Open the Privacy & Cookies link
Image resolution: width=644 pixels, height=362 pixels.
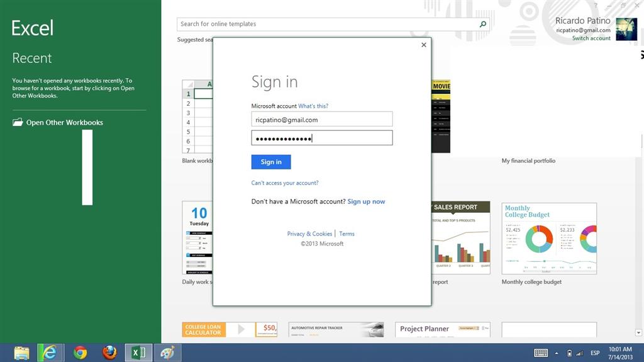(x=309, y=234)
